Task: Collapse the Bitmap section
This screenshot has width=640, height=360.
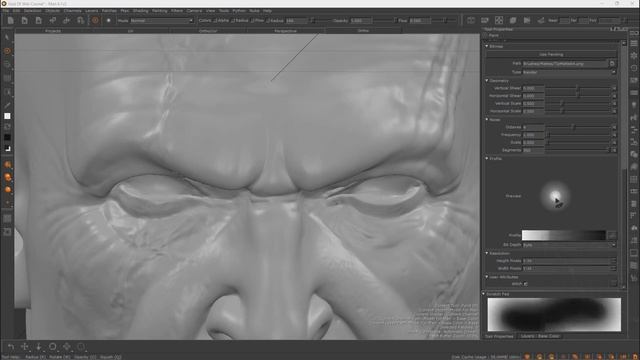Action: tap(487, 46)
